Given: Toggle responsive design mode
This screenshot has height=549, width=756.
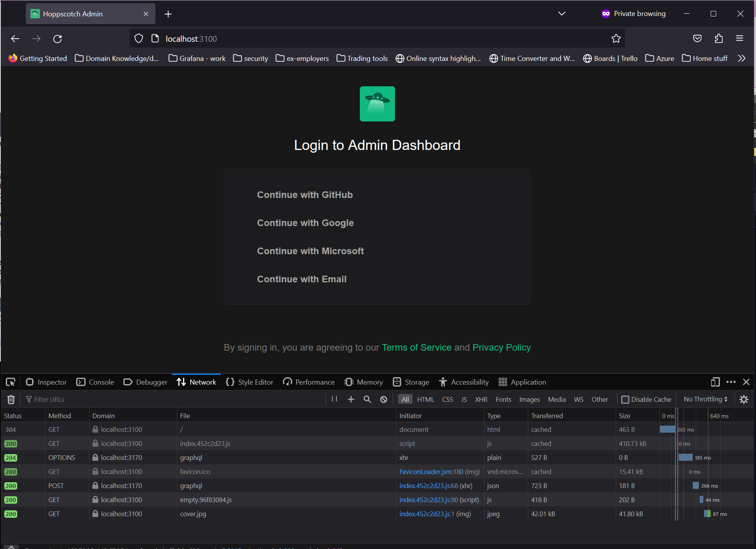Looking at the screenshot, I should [x=715, y=382].
